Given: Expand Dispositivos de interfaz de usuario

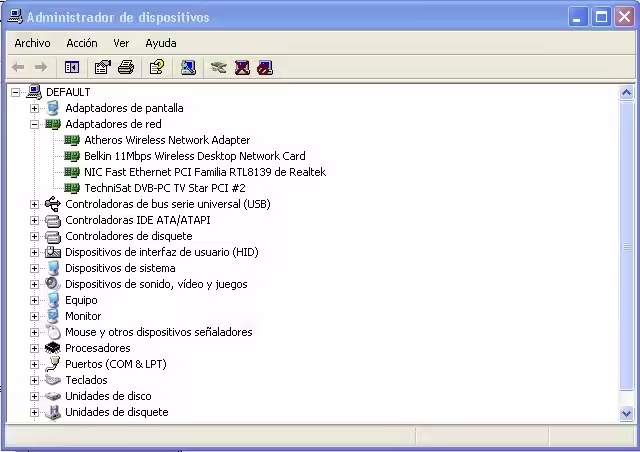Looking at the screenshot, I should pyautogui.click(x=35, y=252).
